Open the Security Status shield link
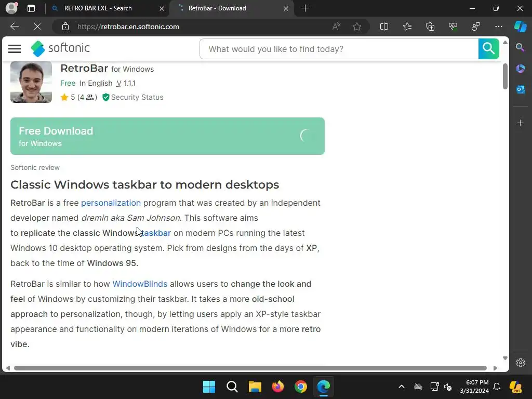This screenshot has height=399, width=532. click(133, 97)
